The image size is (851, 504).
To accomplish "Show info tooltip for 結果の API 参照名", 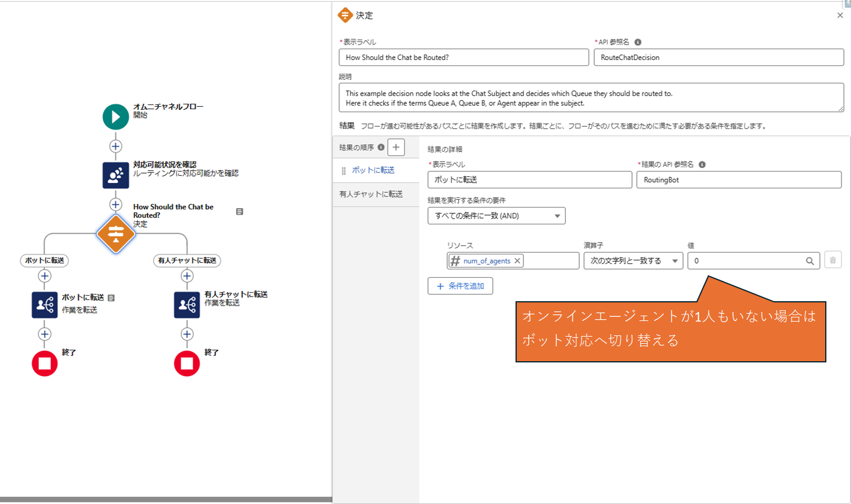I will [x=702, y=164].
